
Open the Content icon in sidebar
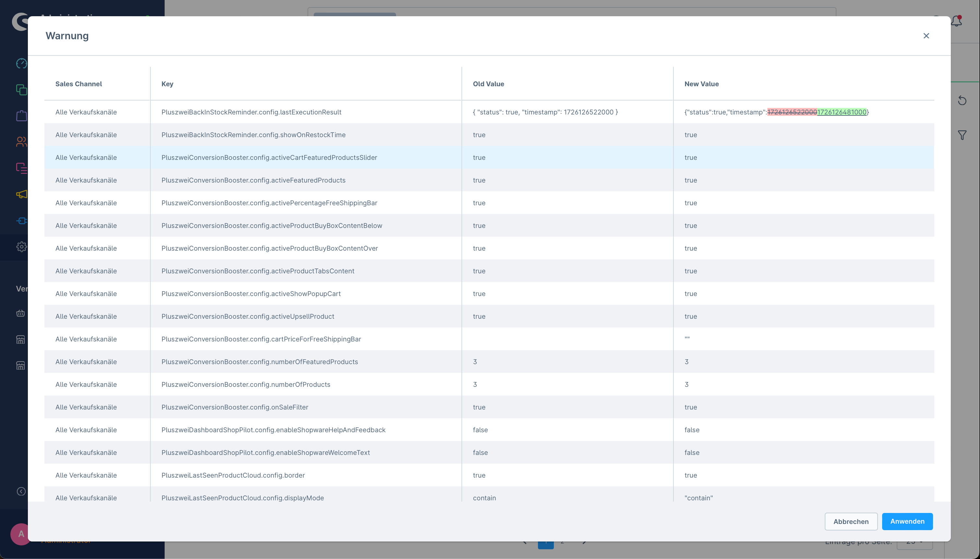(x=21, y=168)
